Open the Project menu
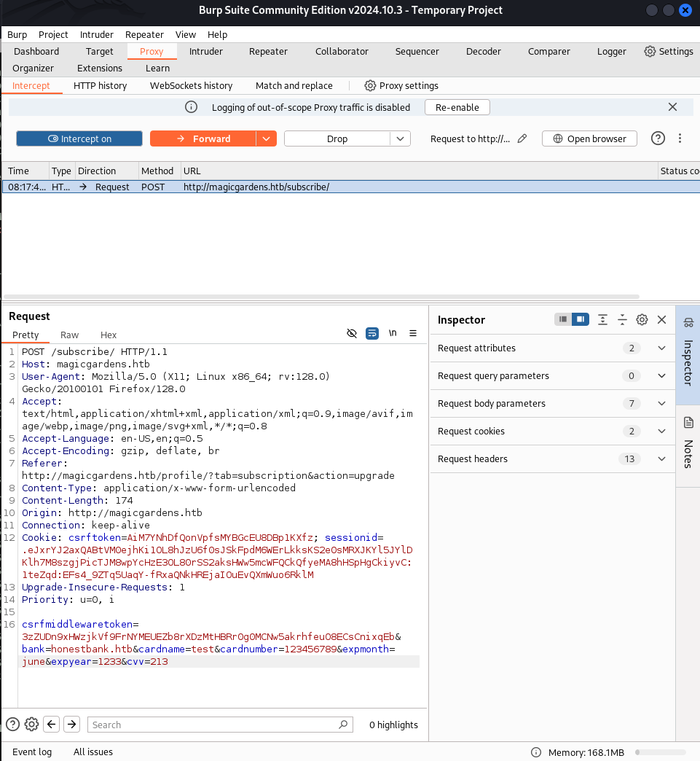 point(53,34)
